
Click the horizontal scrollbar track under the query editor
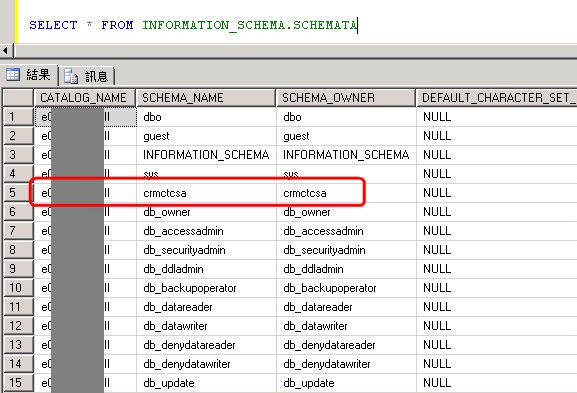click(295, 50)
